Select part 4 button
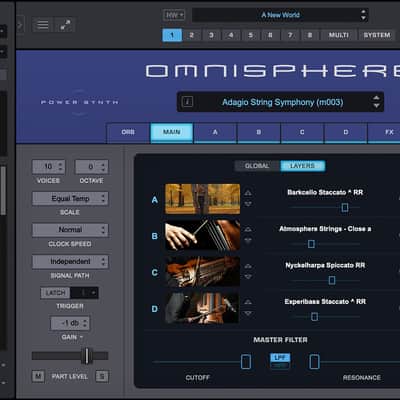 tap(231, 35)
